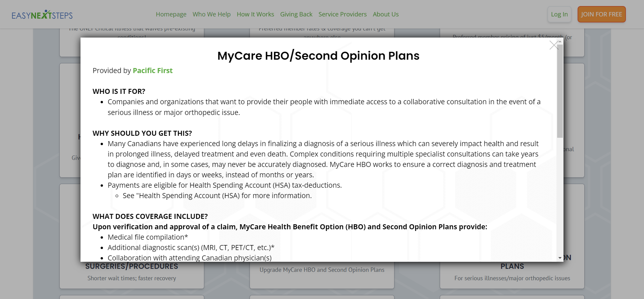Click modal scrollbar up arrow
This screenshot has width=644, height=299.
tap(560, 41)
